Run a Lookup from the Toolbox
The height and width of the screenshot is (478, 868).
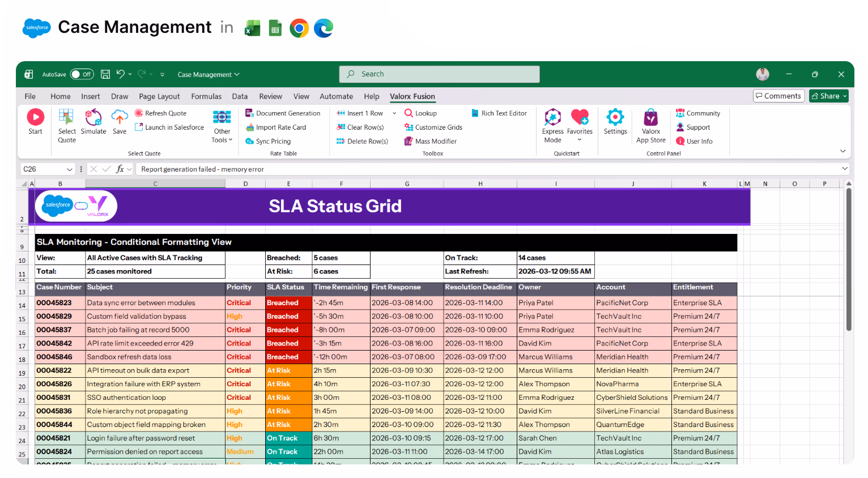(x=420, y=113)
